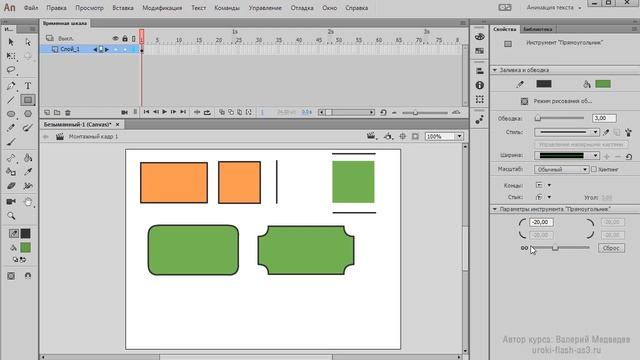Toggle the loop playback button

[x=207, y=112]
